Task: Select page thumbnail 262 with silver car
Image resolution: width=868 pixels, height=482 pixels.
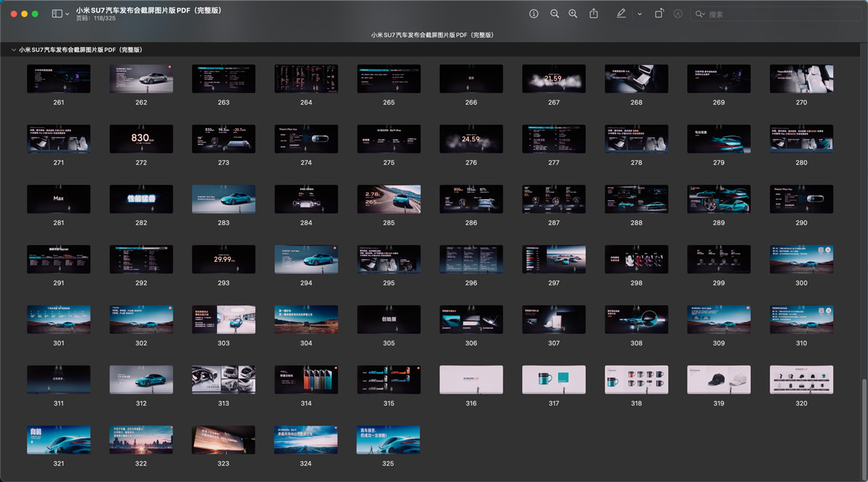Action: click(141, 79)
